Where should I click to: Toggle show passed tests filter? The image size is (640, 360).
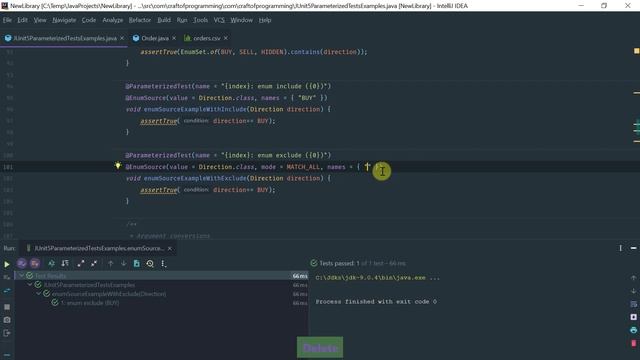[22, 264]
